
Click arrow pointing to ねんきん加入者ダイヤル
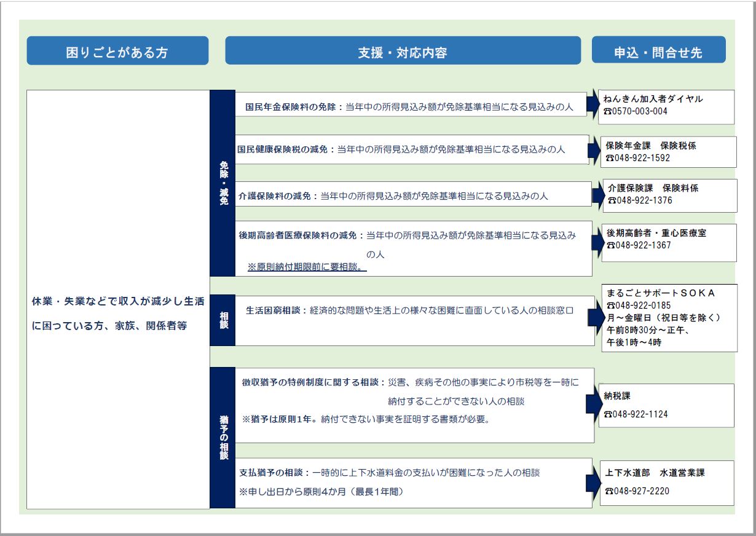coord(593,105)
